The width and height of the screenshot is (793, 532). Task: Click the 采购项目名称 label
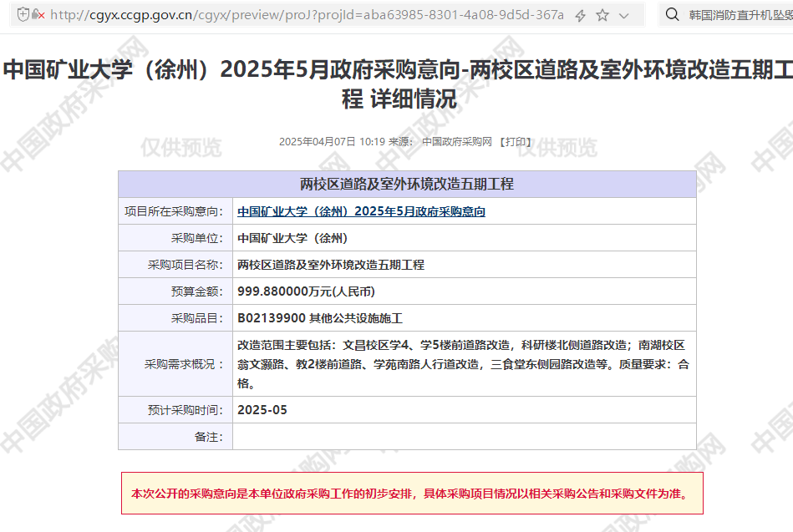click(186, 265)
